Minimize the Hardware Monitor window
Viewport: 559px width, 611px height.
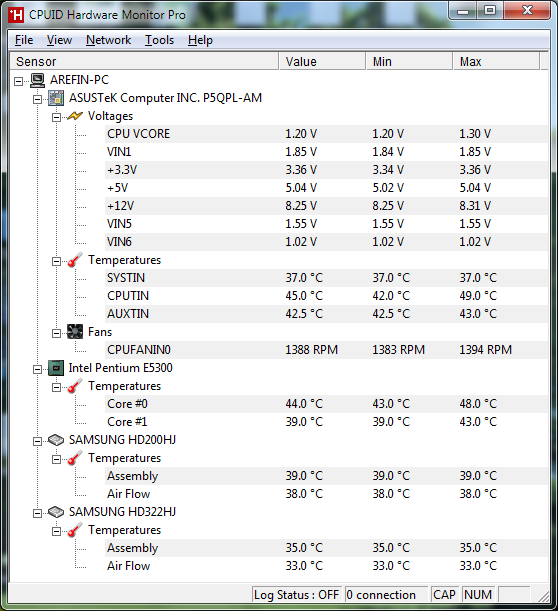[462, 11]
